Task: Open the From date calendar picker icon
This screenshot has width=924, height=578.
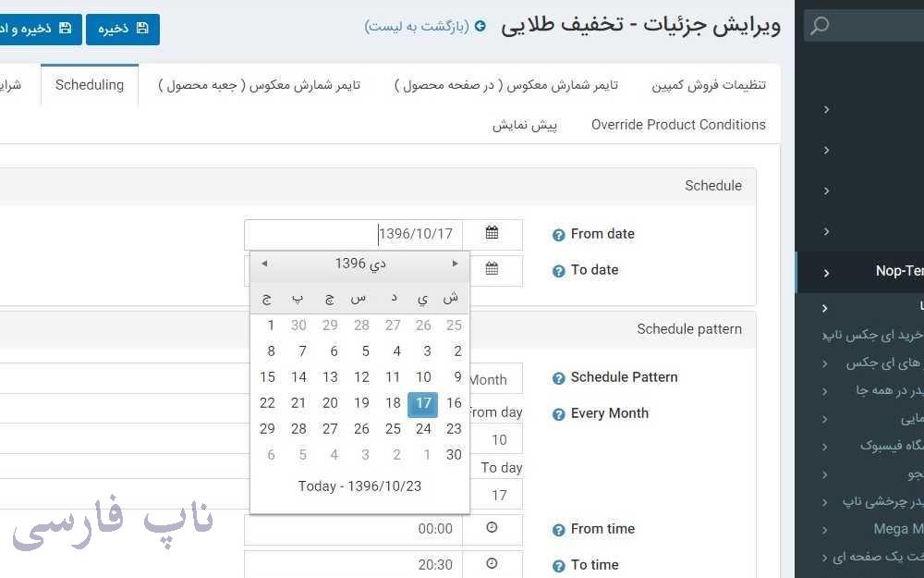Action: [x=492, y=234]
